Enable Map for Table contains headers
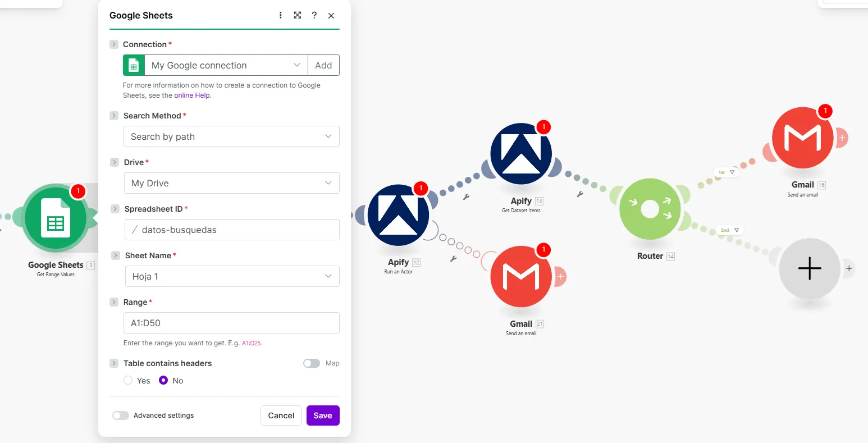Image resolution: width=868 pixels, height=443 pixels. click(x=312, y=363)
